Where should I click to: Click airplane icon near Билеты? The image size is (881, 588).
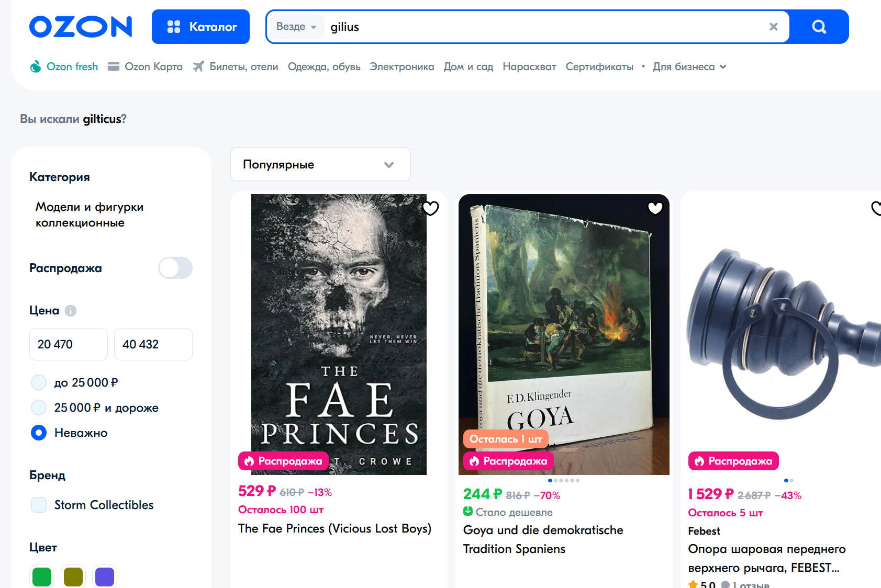[198, 66]
